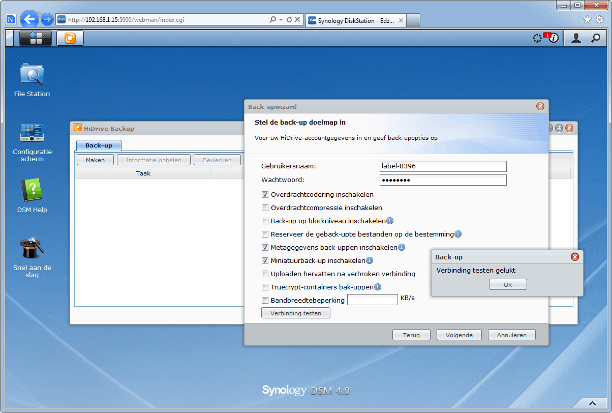Open browser favorites star icon
The image size is (612, 413).
(x=587, y=19)
